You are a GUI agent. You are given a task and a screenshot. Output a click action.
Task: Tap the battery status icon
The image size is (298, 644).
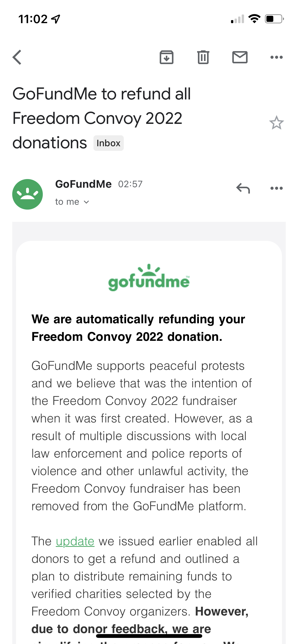click(x=274, y=19)
